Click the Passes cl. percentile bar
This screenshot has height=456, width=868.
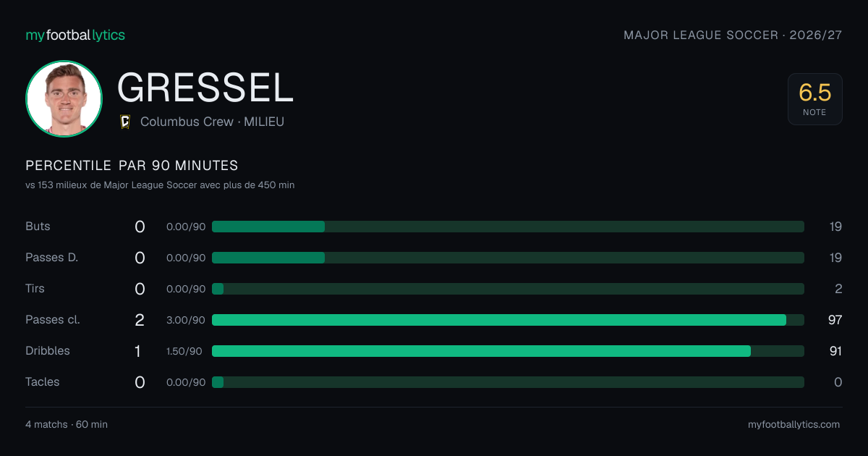[508, 320]
